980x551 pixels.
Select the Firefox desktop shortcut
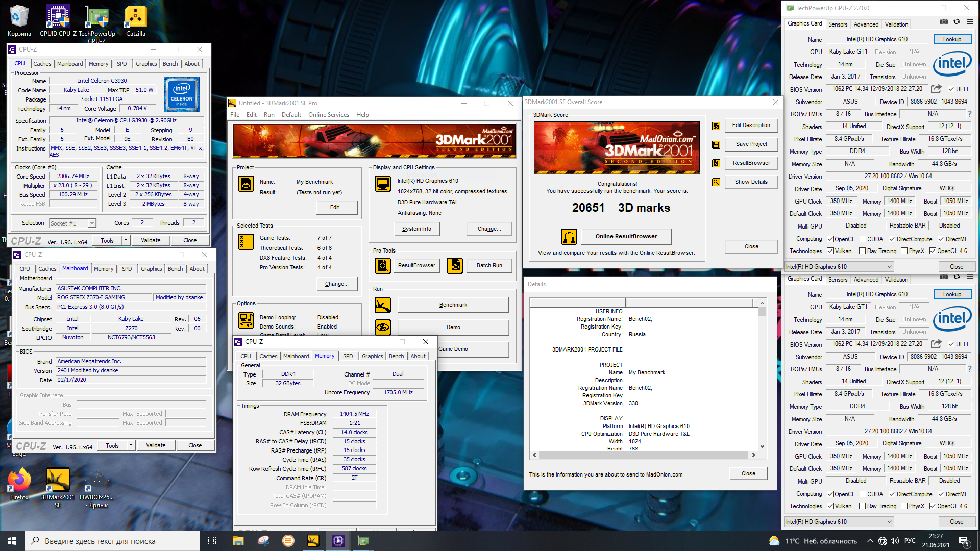coord(19,484)
